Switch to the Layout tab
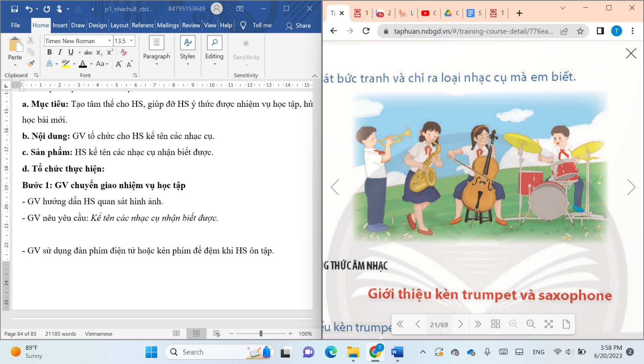644x364 pixels. [120, 25]
